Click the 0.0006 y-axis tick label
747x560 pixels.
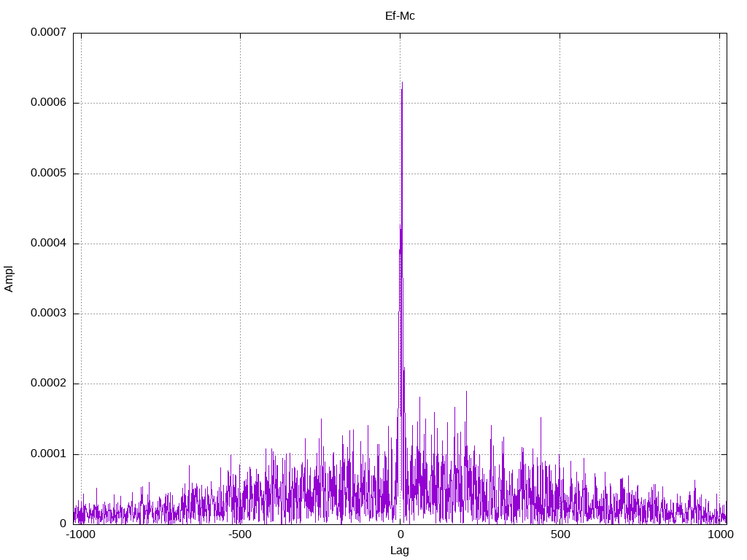tap(48, 102)
